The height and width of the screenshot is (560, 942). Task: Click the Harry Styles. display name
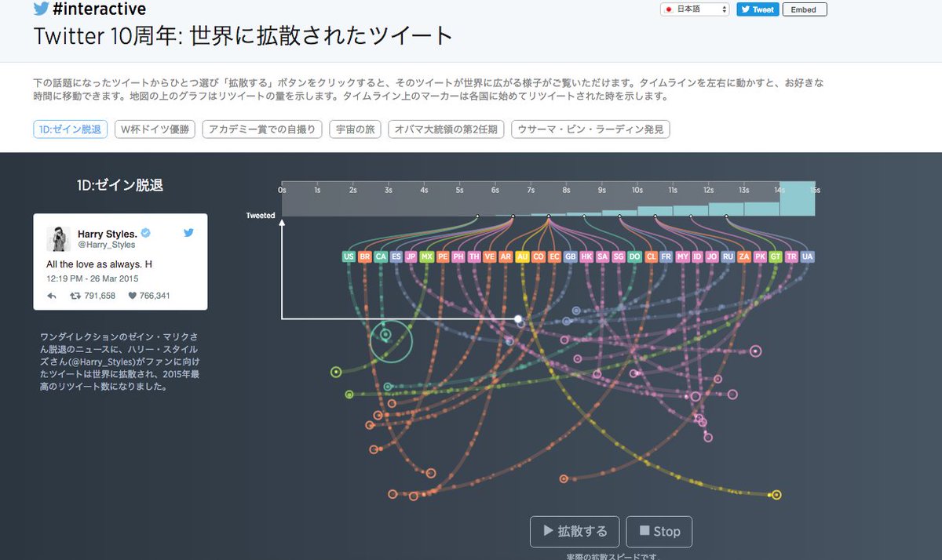click(x=108, y=234)
